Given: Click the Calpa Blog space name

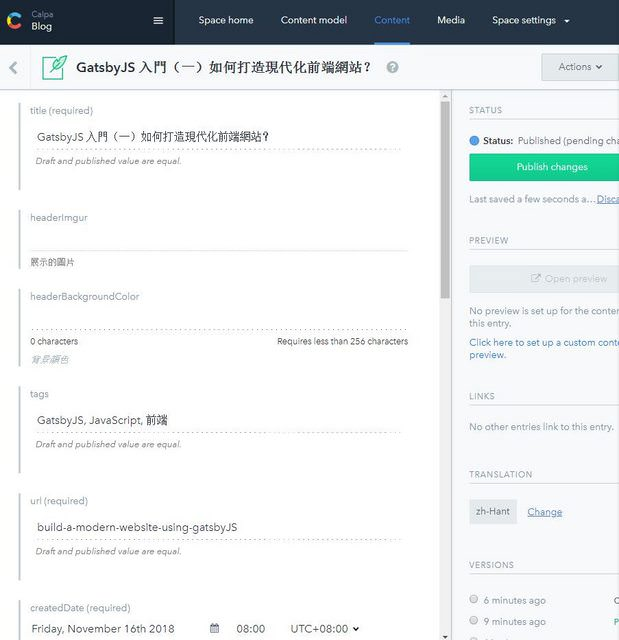Looking at the screenshot, I should 42,21.
